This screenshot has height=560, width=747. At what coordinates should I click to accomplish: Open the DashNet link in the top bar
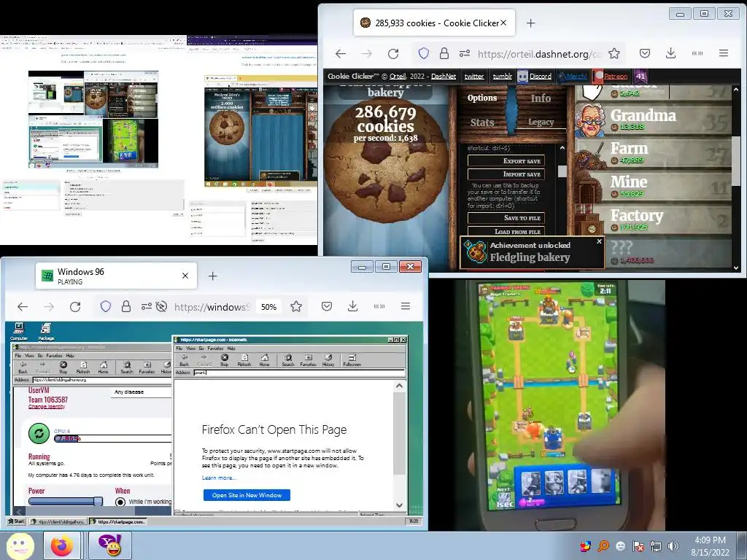(x=443, y=76)
